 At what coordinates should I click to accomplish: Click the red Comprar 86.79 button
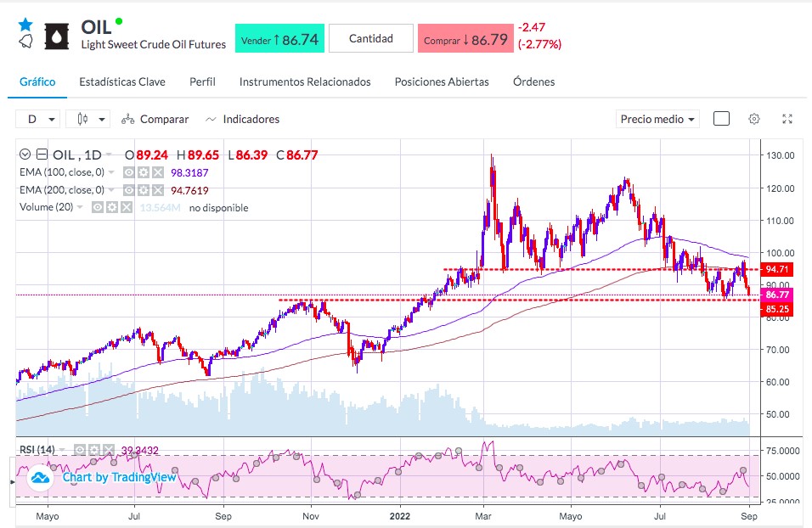click(x=465, y=38)
